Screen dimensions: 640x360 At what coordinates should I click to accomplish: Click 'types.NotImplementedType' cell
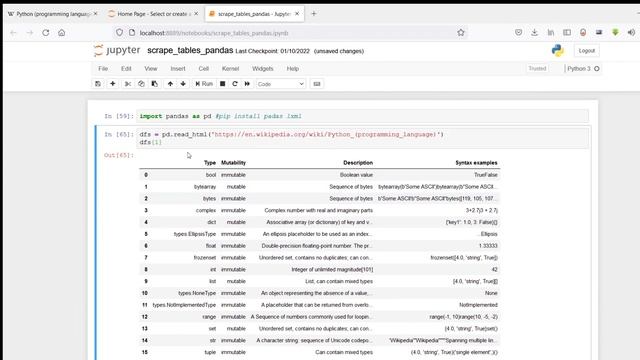[184, 305]
